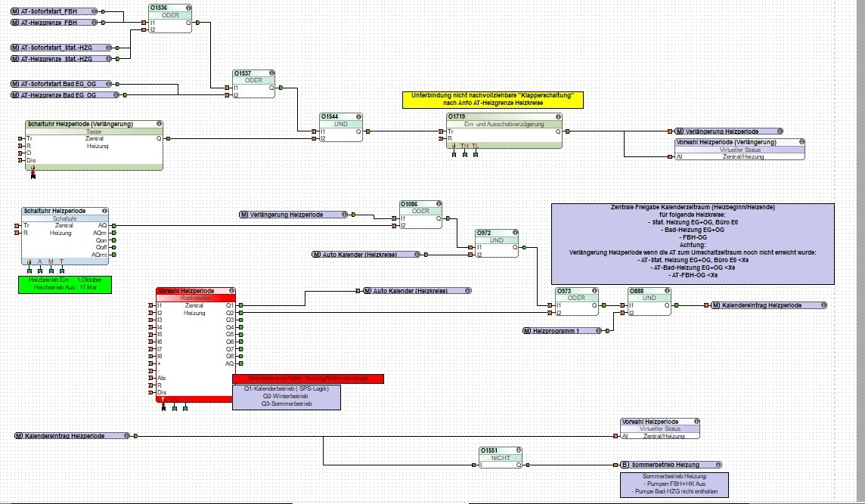Viewport: 865px width, 504px height.
Task: Select Vorwahl Heizperiode Virtueller Status block near bottom
Action: (660, 428)
